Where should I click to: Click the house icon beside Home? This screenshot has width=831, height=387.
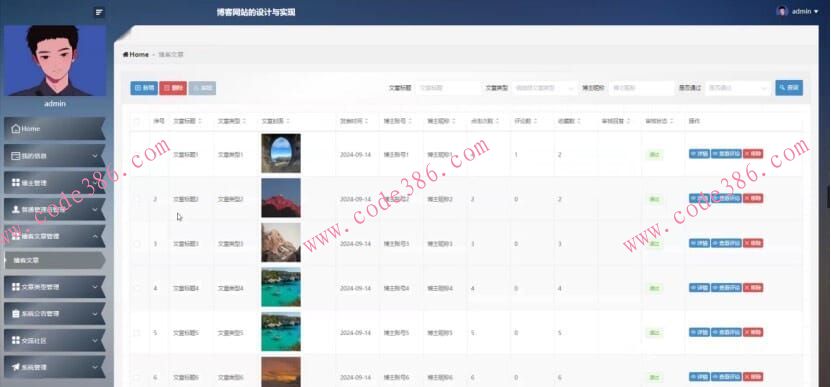point(15,129)
